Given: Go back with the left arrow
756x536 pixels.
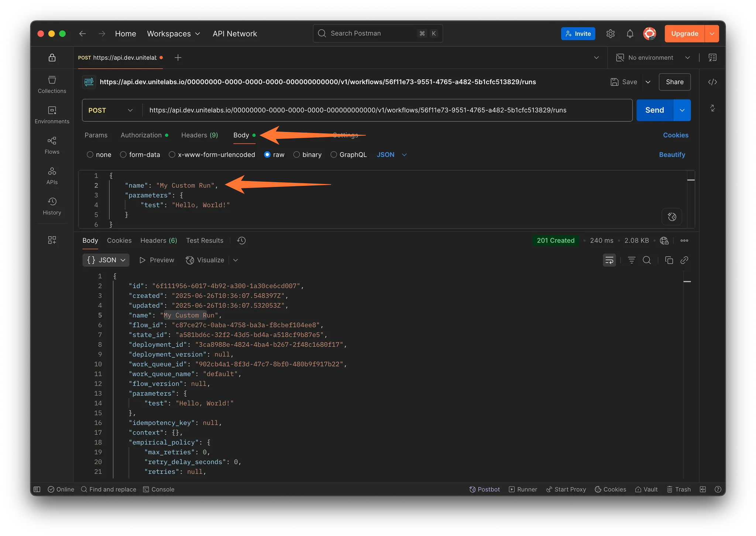Looking at the screenshot, I should pyautogui.click(x=82, y=34).
